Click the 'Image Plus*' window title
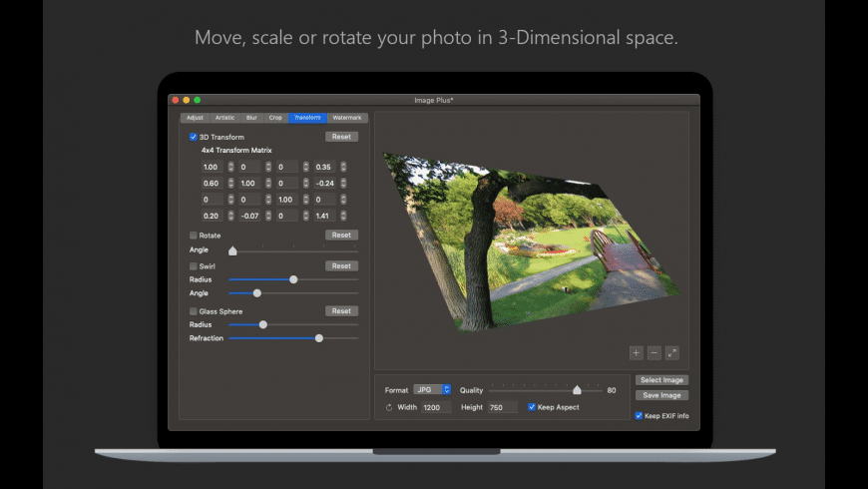Screen dimensions: 868x489 pos(434,100)
